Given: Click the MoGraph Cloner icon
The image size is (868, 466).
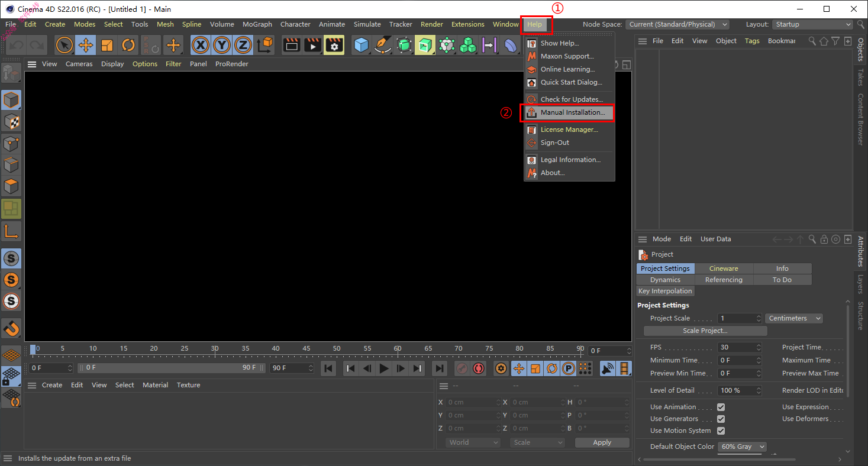Looking at the screenshot, I should (x=468, y=45).
